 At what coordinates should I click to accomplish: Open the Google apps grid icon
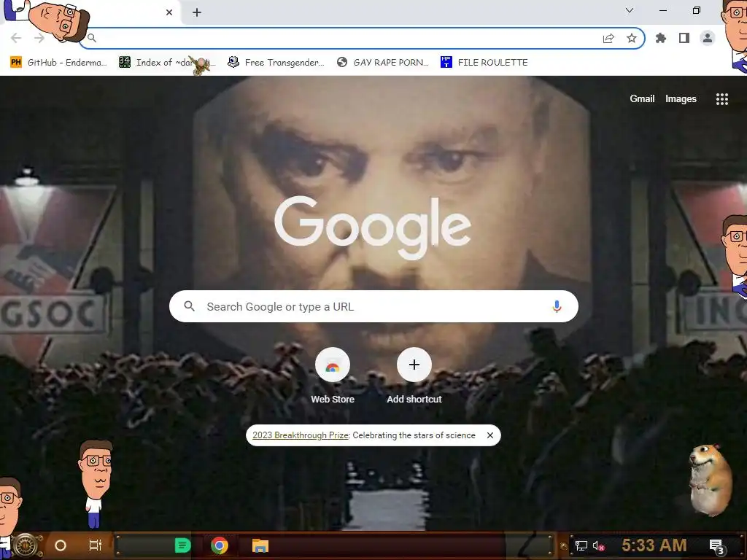click(x=721, y=98)
